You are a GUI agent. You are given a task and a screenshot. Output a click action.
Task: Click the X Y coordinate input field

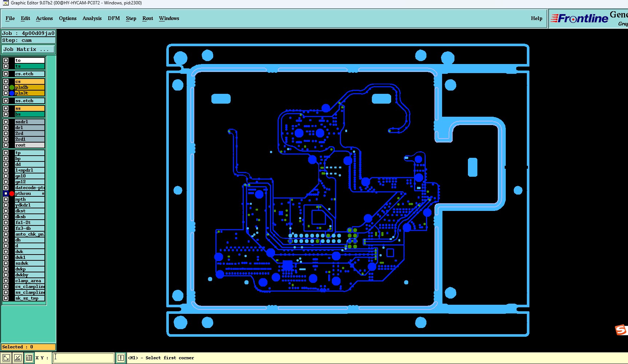coord(83,358)
